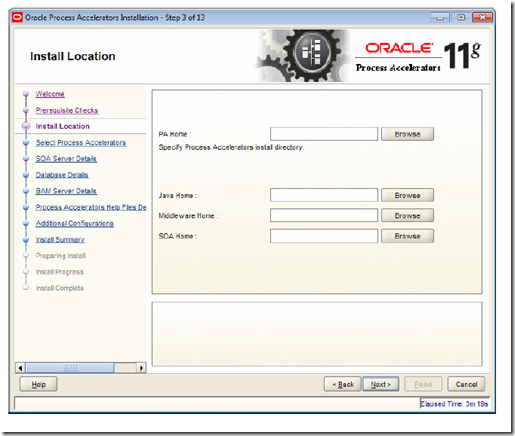Image resolution: width=515 pixels, height=436 pixels.
Task: Go back with the Back button
Action: coord(342,384)
